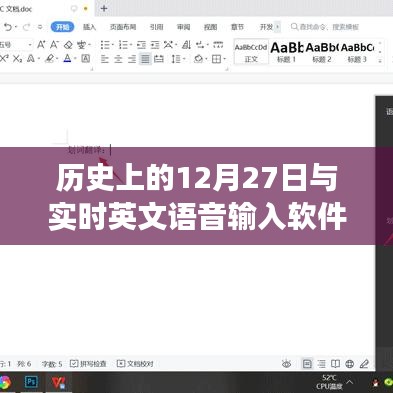This screenshot has width=393, height=393.
Task: Click the command search box
Action: coord(325,27)
